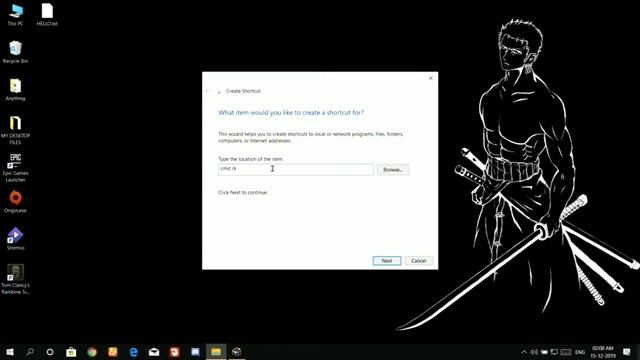
Task: Select Stremio desktop shortcut
Action: [15, 239]
